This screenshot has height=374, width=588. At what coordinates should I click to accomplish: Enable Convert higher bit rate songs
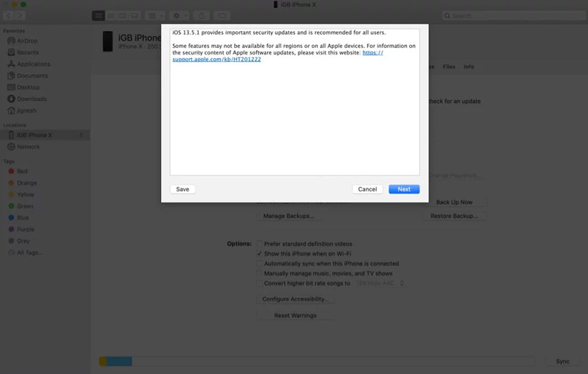[x=259, y=283]
